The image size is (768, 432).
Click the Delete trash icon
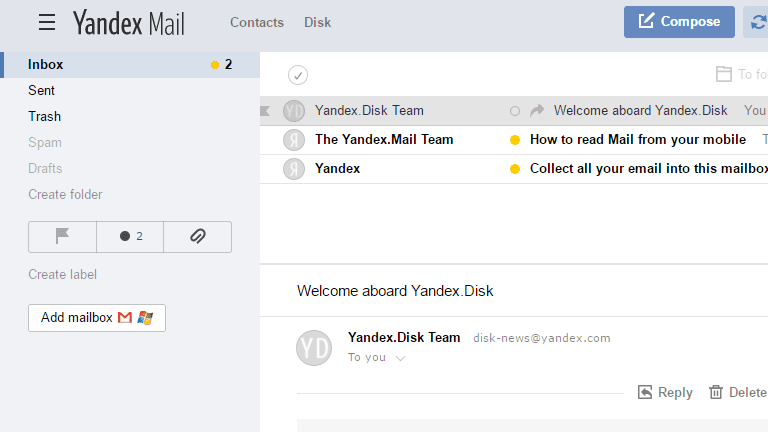[716, 392]
